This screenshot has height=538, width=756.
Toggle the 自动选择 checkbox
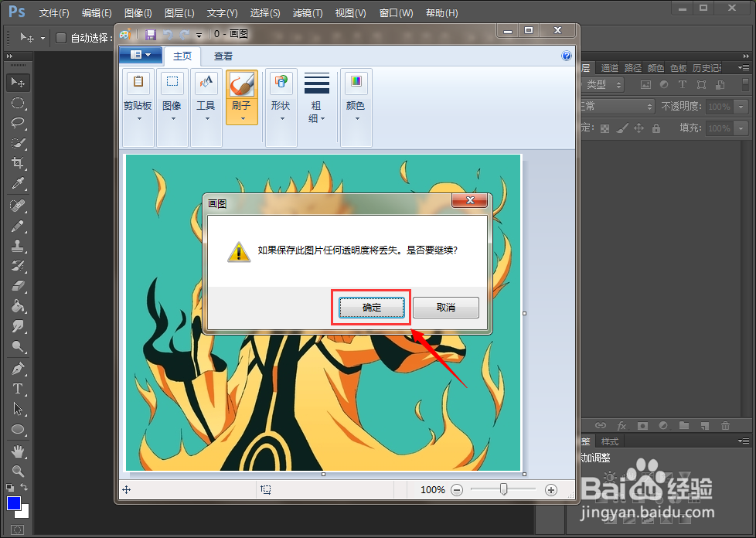click(x=61, y=38)
